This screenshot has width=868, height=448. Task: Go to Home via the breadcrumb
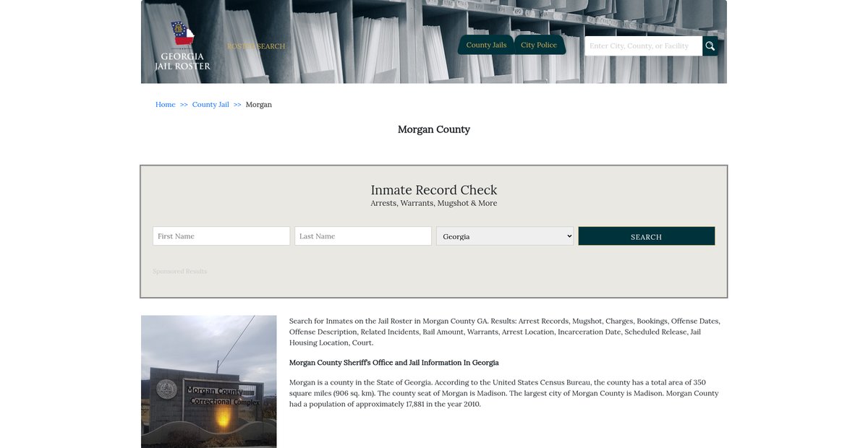tap(165, 105)
